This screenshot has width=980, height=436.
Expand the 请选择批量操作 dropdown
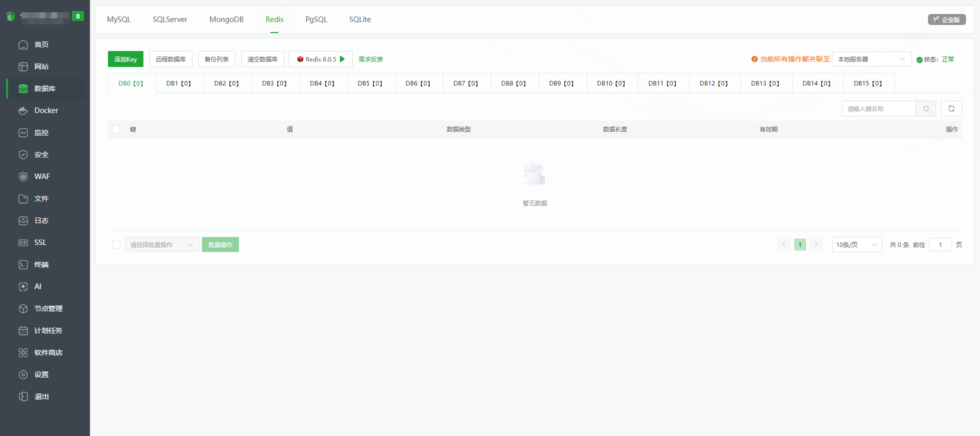[x=161, y=244]
